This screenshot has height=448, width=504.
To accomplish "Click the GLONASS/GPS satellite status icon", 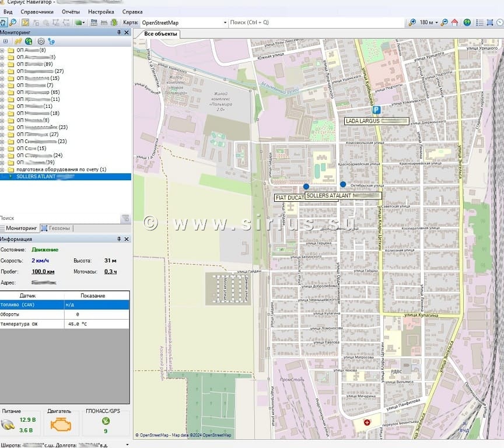I will click(106, 421).
